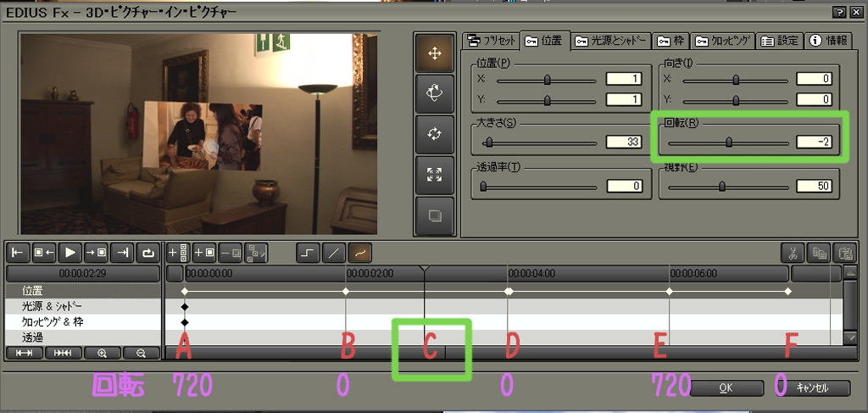Select the クロッピング & 枠 track

tap(83, 321)
